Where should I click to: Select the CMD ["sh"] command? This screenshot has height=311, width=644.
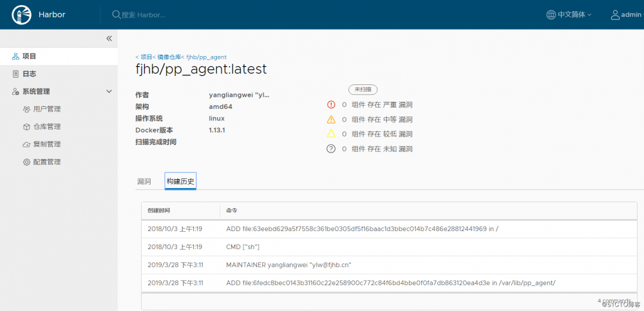[243, 247]
